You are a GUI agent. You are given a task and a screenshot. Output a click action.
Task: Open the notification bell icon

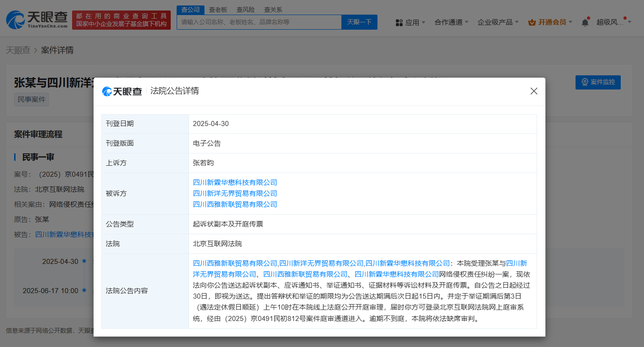tap(585, 22)
